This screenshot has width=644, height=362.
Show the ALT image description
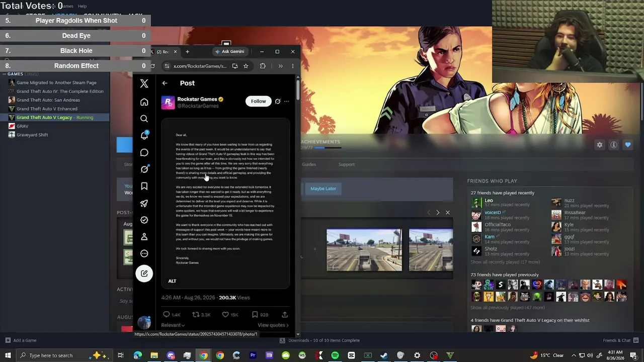coord(172,281)
